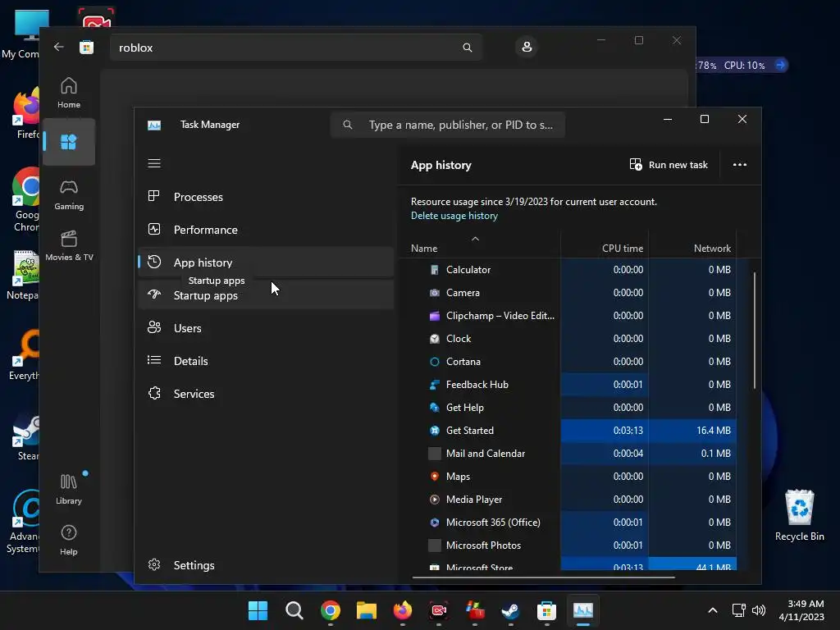Go to the Users page

pos(266,328)
